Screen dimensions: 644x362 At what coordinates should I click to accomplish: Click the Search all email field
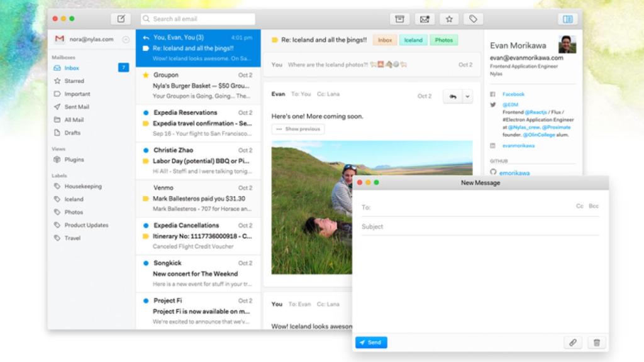point(198,19)
